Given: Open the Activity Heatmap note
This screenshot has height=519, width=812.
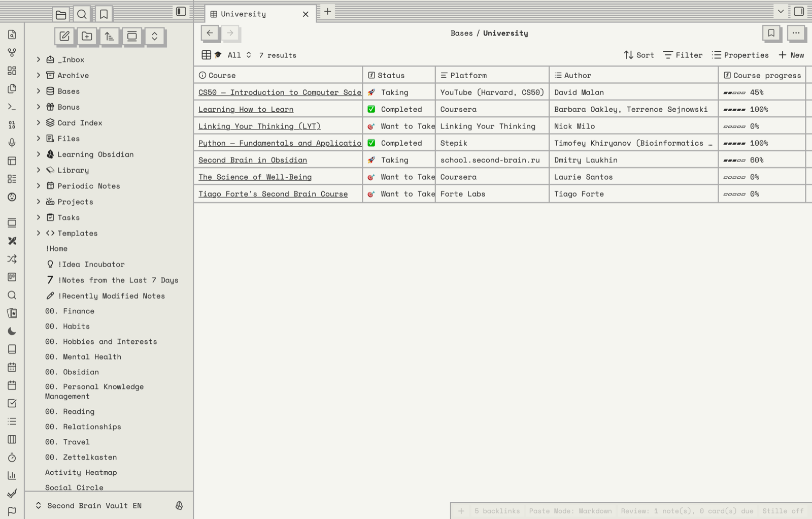Looking at the screenshot, I should 81,472.
